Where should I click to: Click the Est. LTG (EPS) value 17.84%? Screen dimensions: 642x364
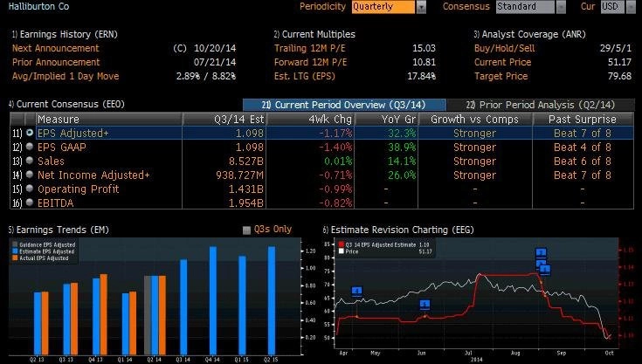point(421,76)
